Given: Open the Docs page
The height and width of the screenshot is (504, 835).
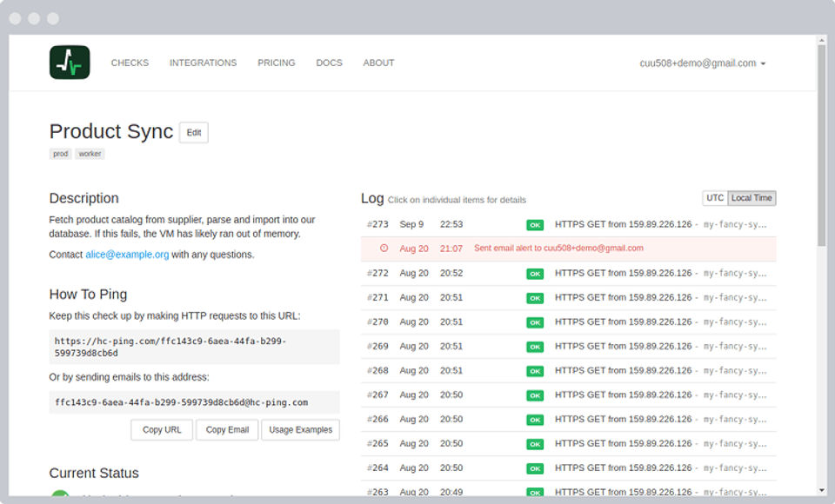Looking at the screenshot, I should pyautogui.click(x=329, y=63).
